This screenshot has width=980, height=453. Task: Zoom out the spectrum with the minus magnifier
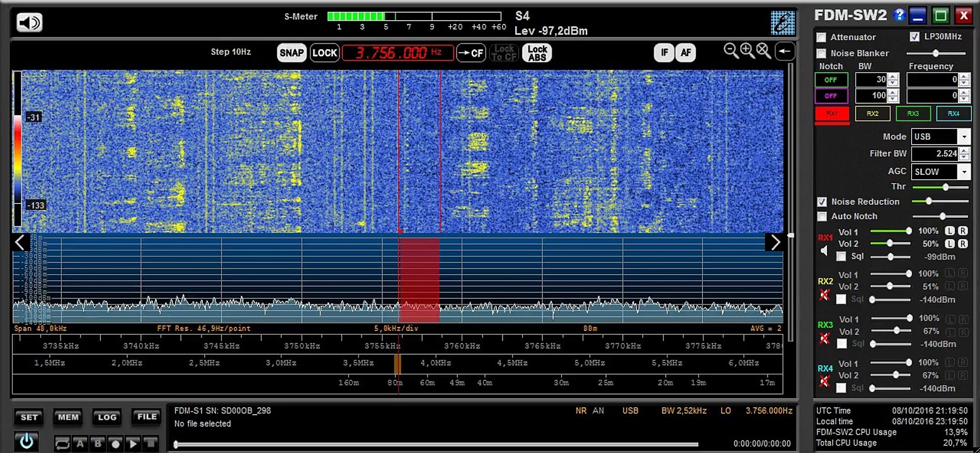coord(731,51)
